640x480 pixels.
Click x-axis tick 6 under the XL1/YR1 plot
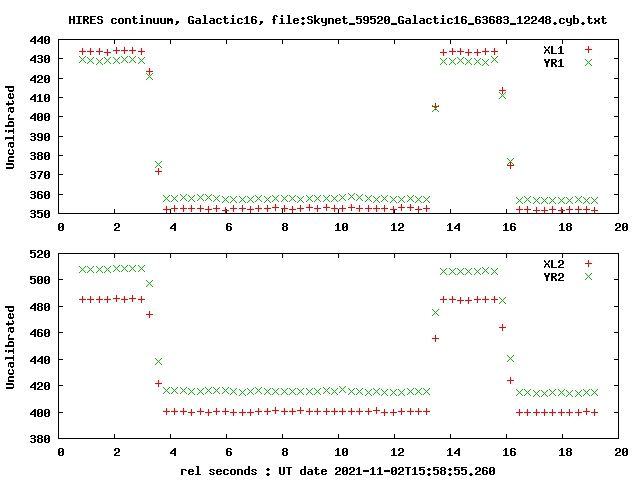(x=229, y=227)
